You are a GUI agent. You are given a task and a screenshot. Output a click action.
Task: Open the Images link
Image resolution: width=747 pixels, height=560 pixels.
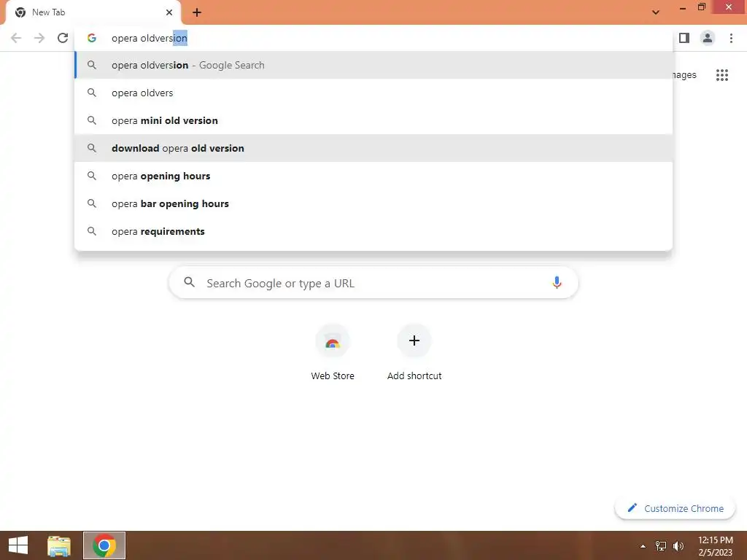[684, 75]
